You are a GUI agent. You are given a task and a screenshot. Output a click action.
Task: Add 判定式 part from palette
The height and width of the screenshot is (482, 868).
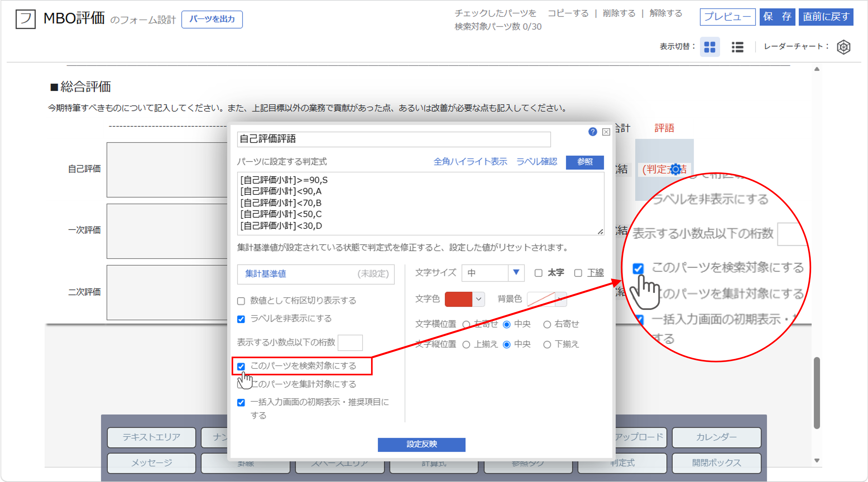tap(622, 463)
